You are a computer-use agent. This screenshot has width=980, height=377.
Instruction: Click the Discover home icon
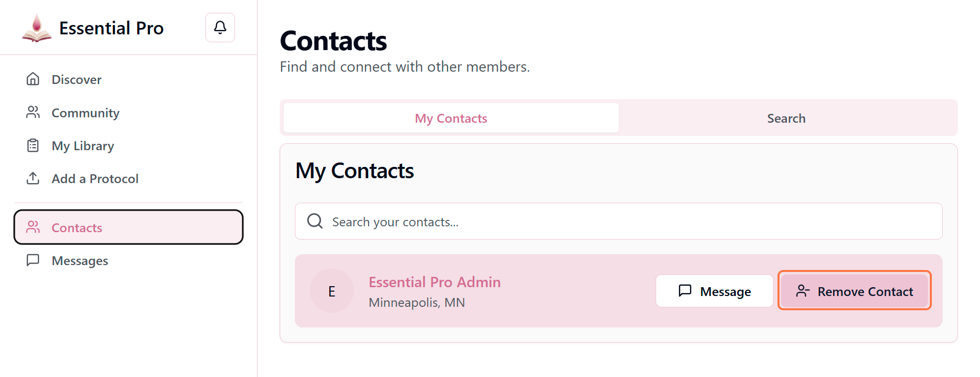tap(33, 79)
